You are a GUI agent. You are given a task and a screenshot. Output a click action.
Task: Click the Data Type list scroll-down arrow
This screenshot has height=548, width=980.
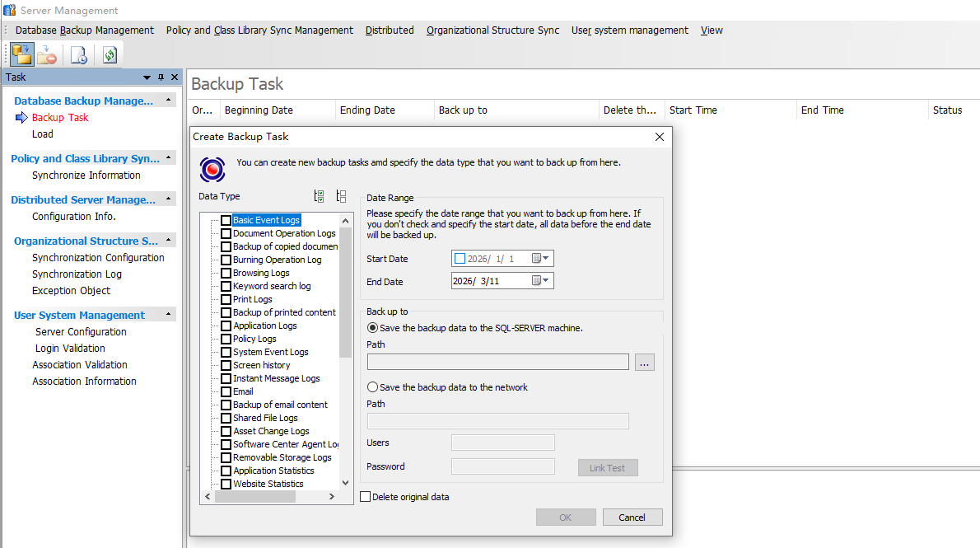[346, 483]
